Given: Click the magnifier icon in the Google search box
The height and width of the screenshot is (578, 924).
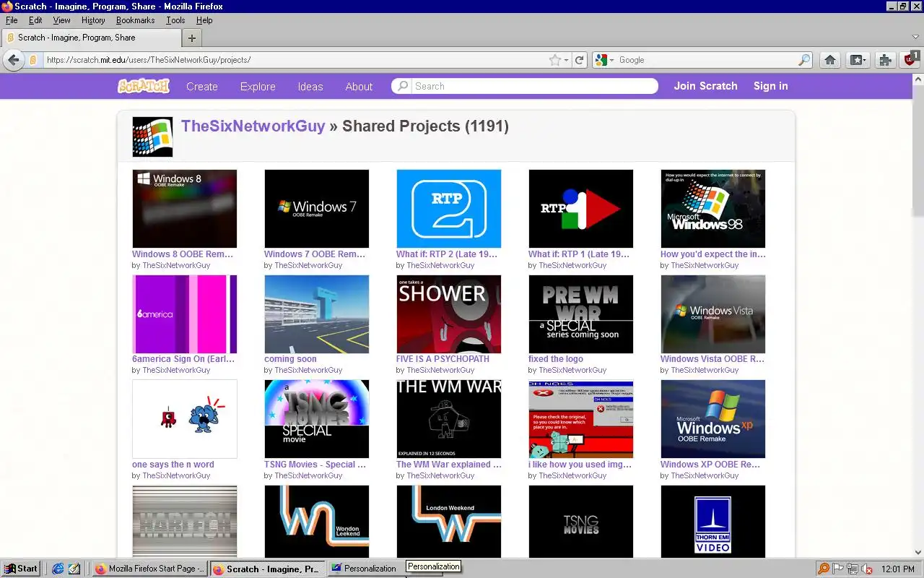Looking at the screenshot, I should [x=803, y=60].
